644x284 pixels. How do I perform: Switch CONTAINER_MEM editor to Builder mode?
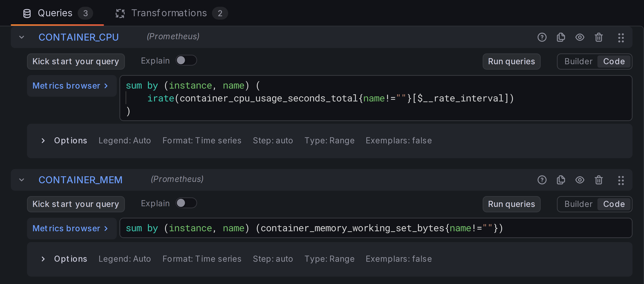tap(578, 204)
